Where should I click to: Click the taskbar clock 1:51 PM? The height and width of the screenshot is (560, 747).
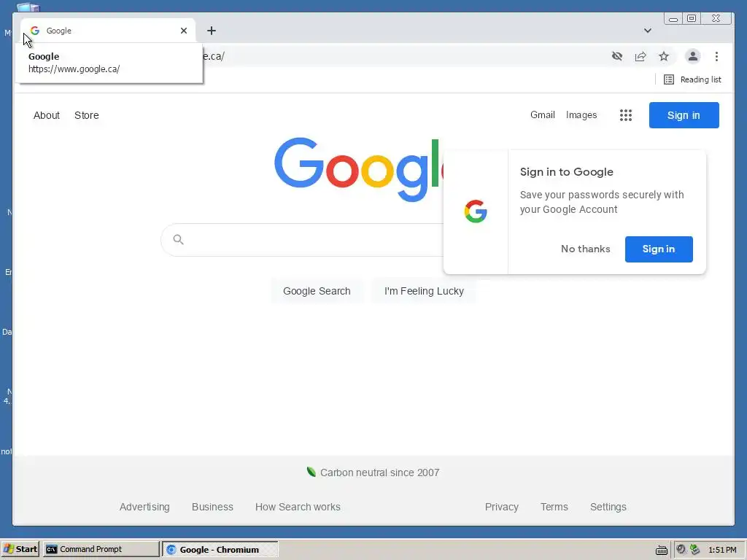(722, 550)
